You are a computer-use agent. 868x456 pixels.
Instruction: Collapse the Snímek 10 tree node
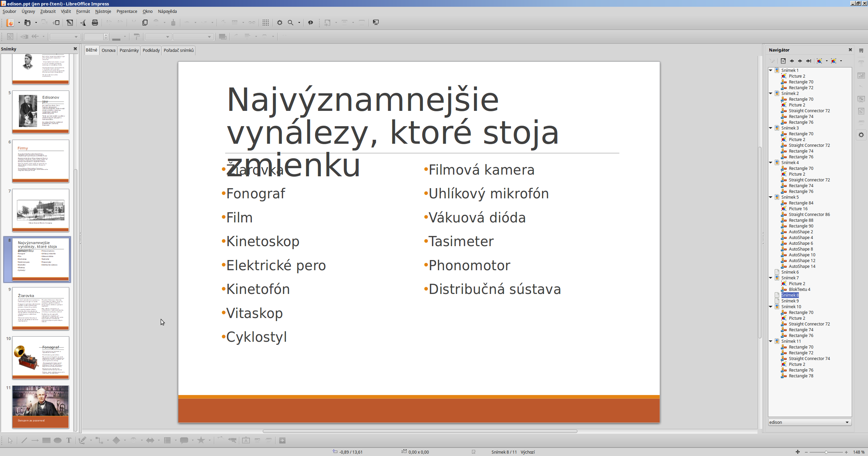pos(771,306)
